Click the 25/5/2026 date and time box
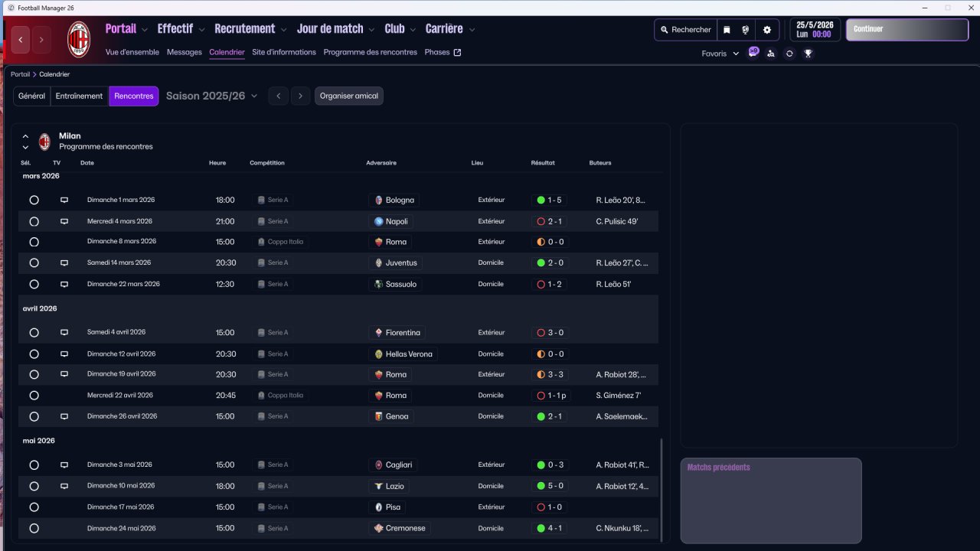This screenshot has width=980, height=551. pos(815,30)
